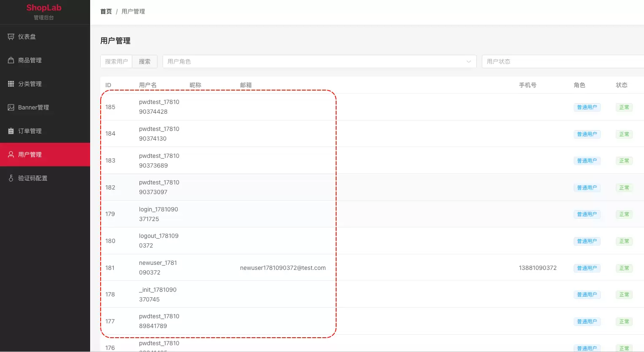Open Banner管理 in sidebar

45,107
